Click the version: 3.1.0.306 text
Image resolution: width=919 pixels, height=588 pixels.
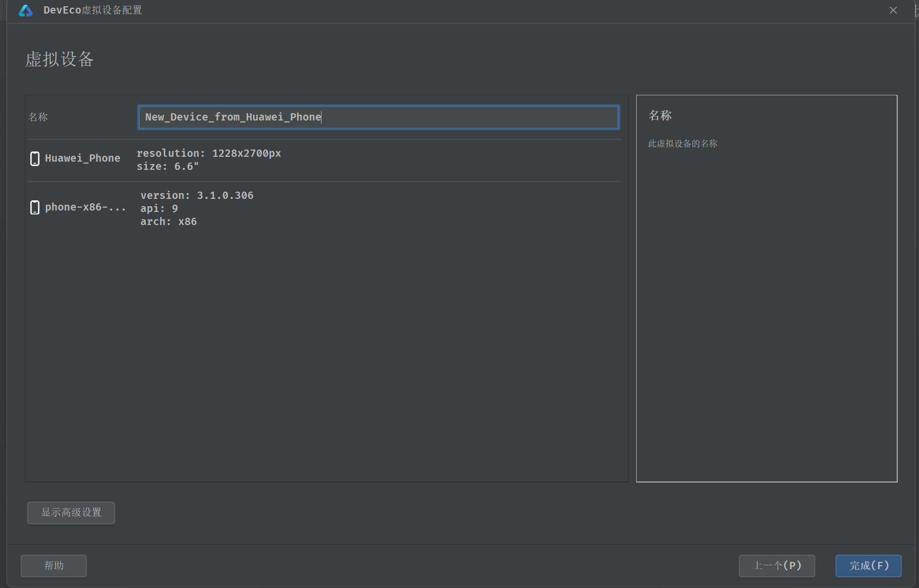pos(197,196)
